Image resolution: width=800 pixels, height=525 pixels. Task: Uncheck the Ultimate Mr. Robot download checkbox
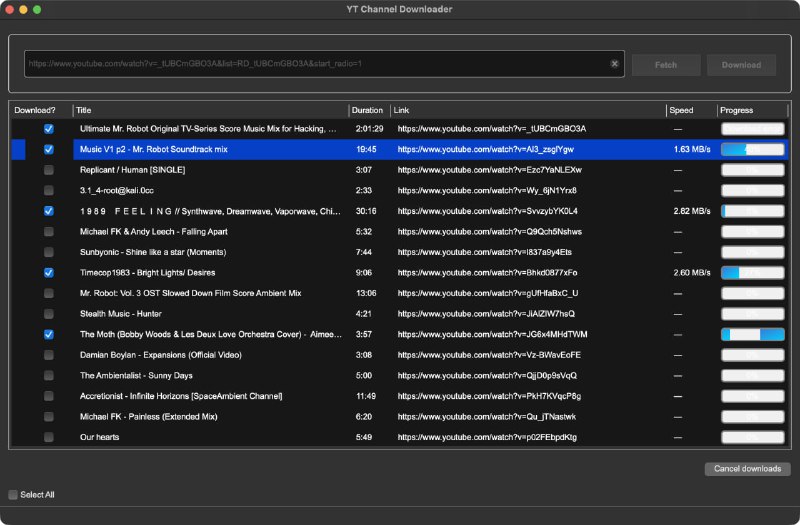(x=49, y=129)
